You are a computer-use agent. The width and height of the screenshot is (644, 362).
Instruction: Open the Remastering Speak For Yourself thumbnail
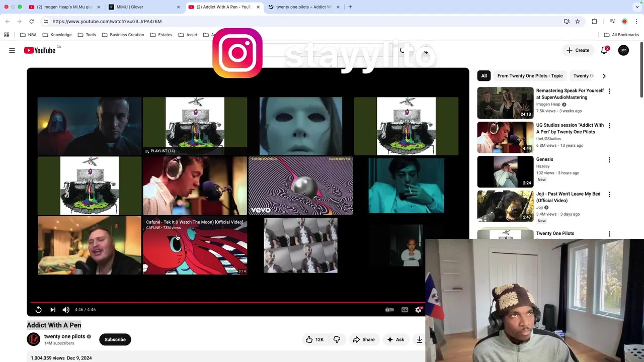(505, 103)
